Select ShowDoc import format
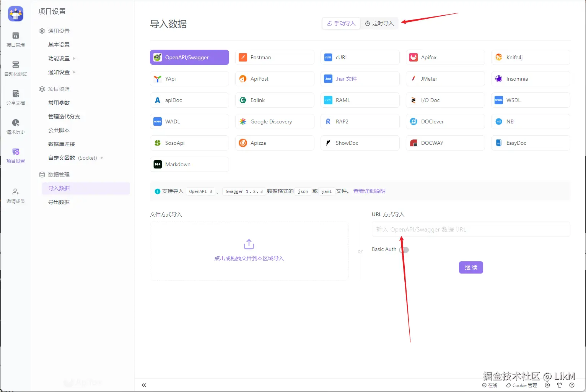The image size is (586, 392). click(360, 143)
